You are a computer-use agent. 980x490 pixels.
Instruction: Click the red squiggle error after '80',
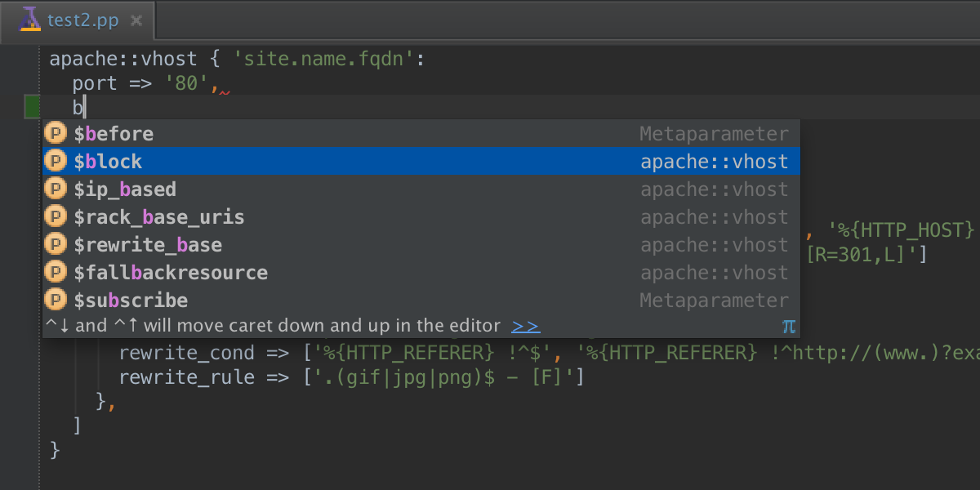225,91
